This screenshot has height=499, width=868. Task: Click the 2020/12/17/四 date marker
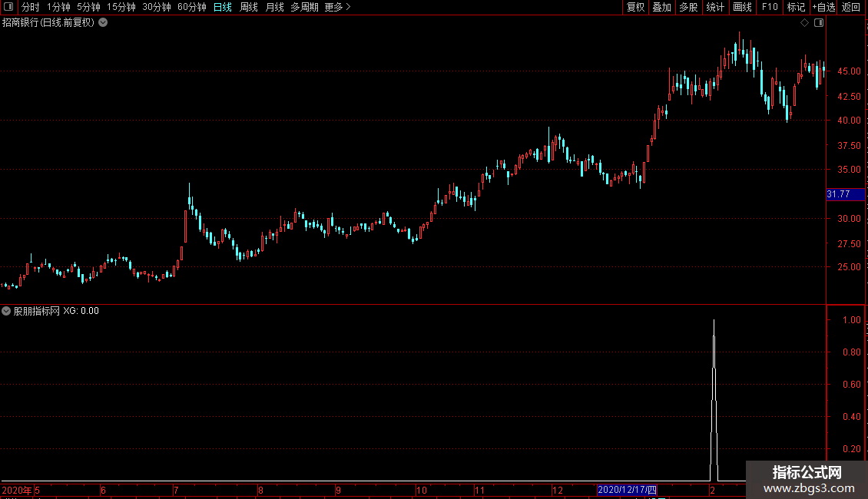click(x=628, y=490)
